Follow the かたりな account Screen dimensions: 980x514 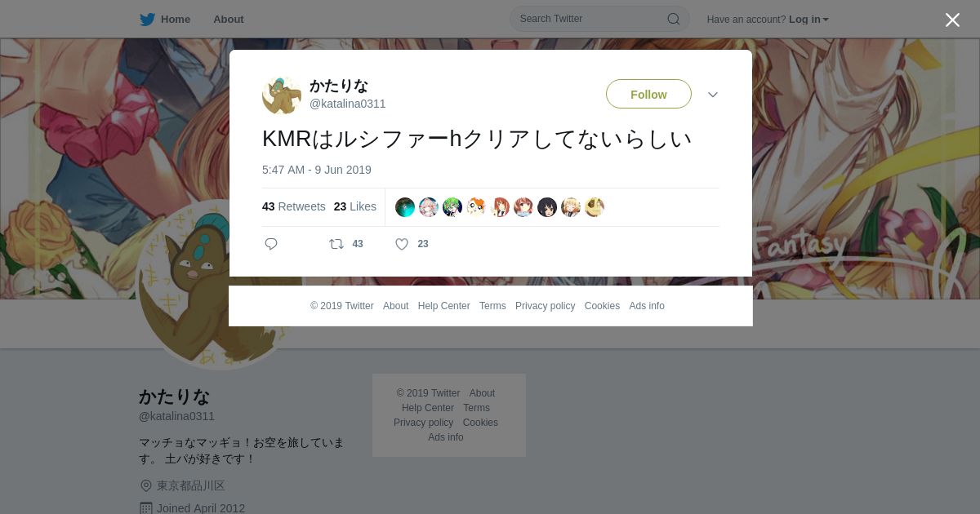pos(648,94)
